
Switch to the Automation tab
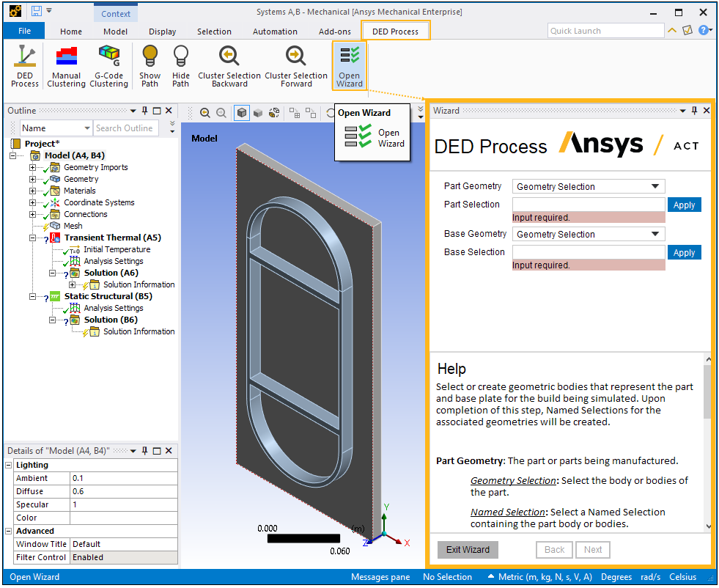point(275,32)
